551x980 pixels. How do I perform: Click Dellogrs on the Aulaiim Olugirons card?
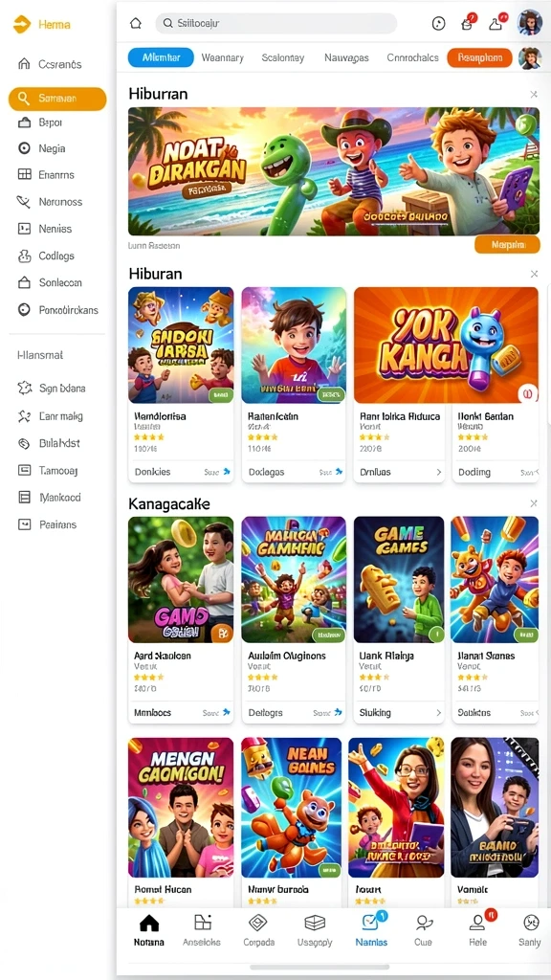(x=266, y=712)
